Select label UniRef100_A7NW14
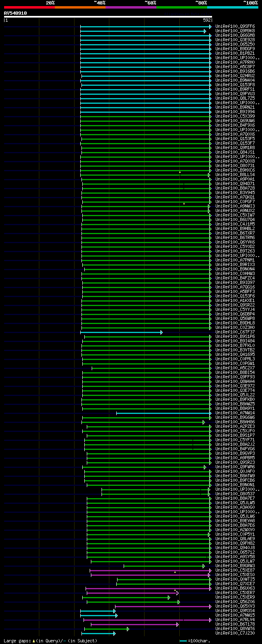Screen dimensions: 262x644 [x=235, y=413]
